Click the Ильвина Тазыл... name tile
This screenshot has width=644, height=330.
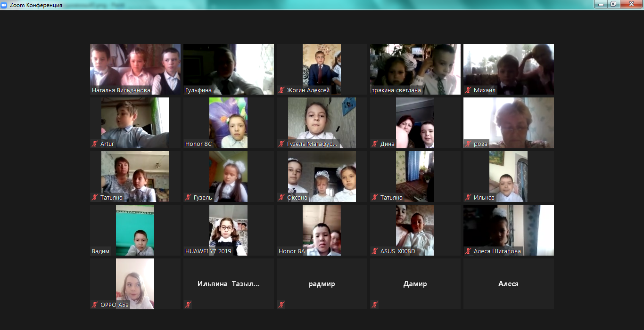[x=229, y=284]
